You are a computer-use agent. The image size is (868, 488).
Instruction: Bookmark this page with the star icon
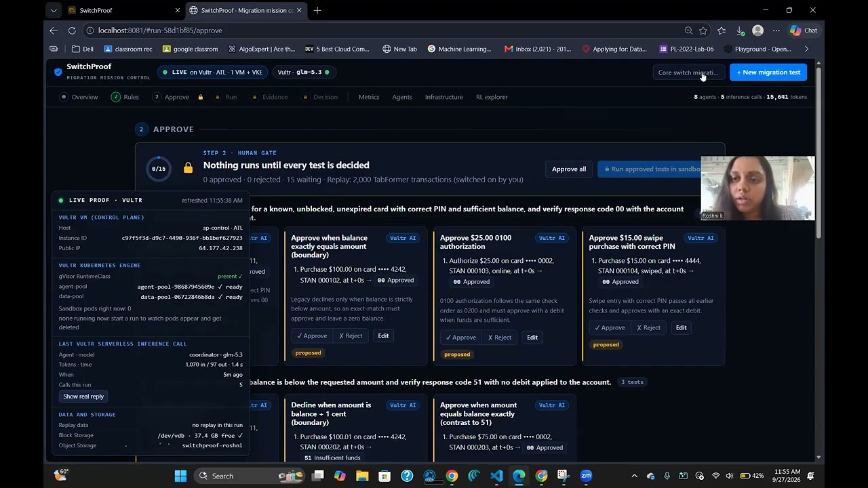pyautogui.click(x=703, y=30)
